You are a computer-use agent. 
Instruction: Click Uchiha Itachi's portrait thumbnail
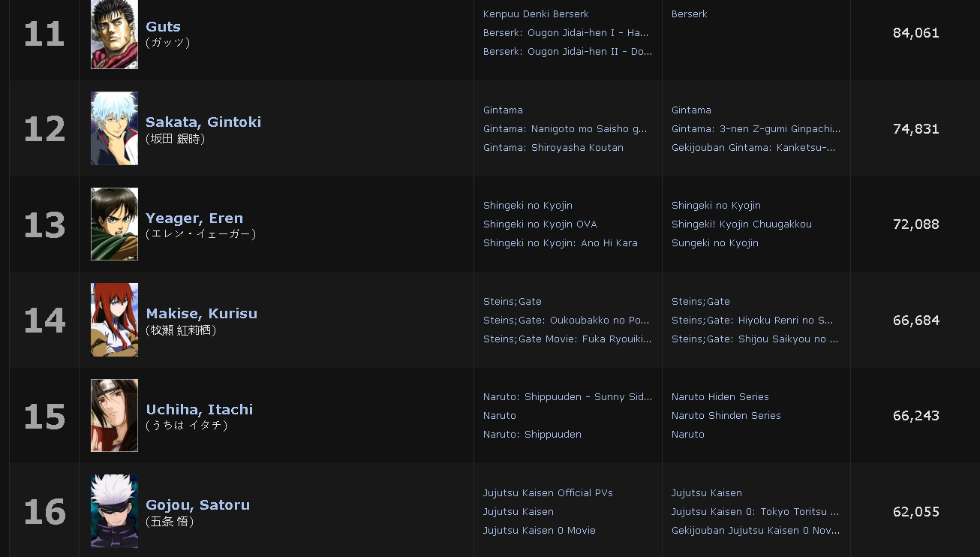click(114, 415)
